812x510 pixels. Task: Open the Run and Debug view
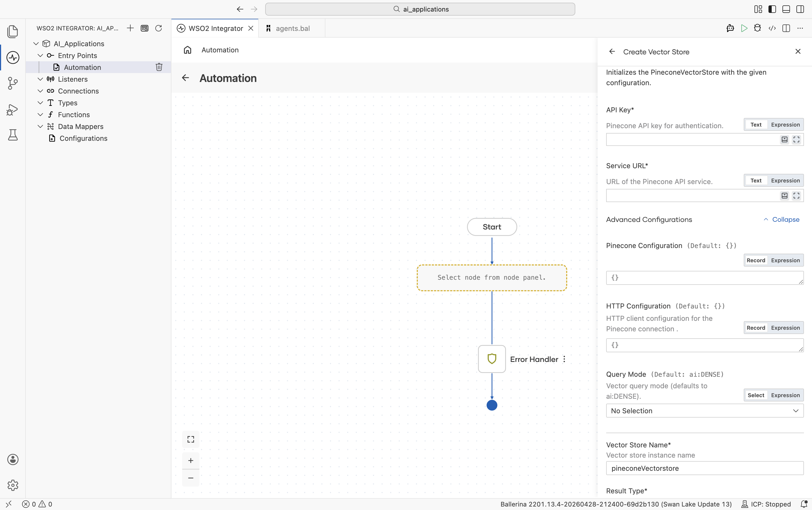(x=13, y=110)
